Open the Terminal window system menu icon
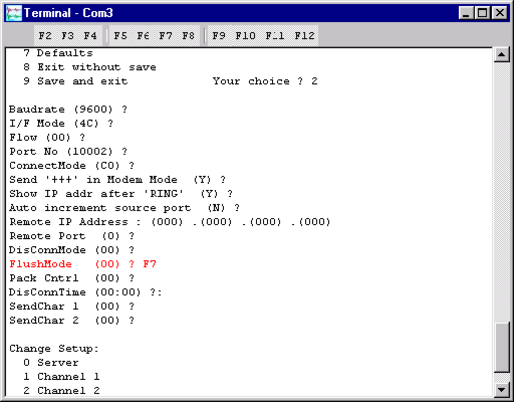514x402 pixels. [14, 13]
